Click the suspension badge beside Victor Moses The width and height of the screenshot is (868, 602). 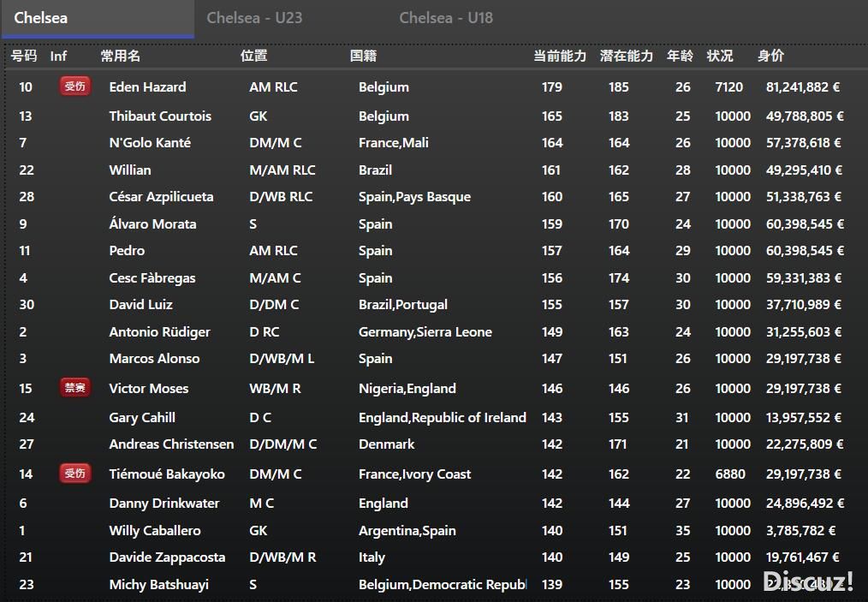[x=74, y=388]
